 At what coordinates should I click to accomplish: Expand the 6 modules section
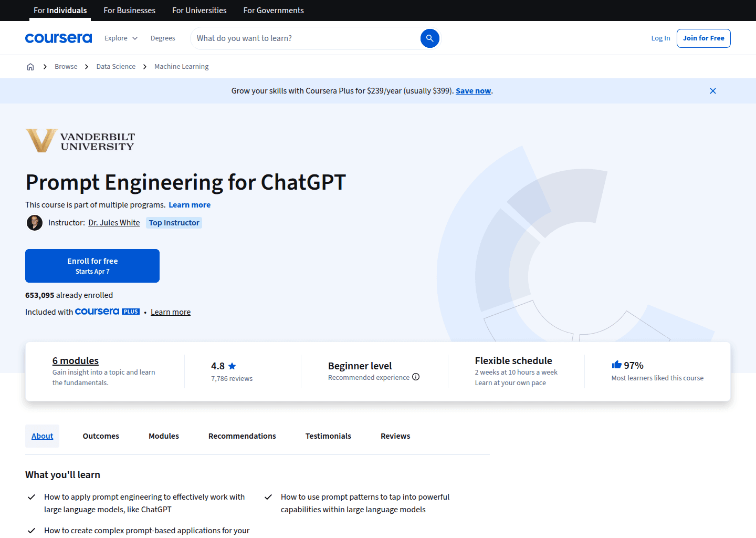75,360
